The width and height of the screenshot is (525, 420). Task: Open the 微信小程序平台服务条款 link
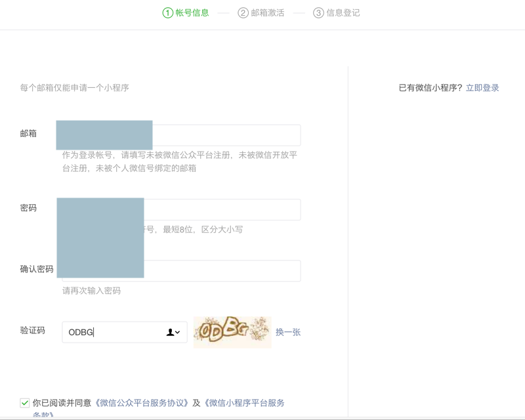[x=244, y=403]
